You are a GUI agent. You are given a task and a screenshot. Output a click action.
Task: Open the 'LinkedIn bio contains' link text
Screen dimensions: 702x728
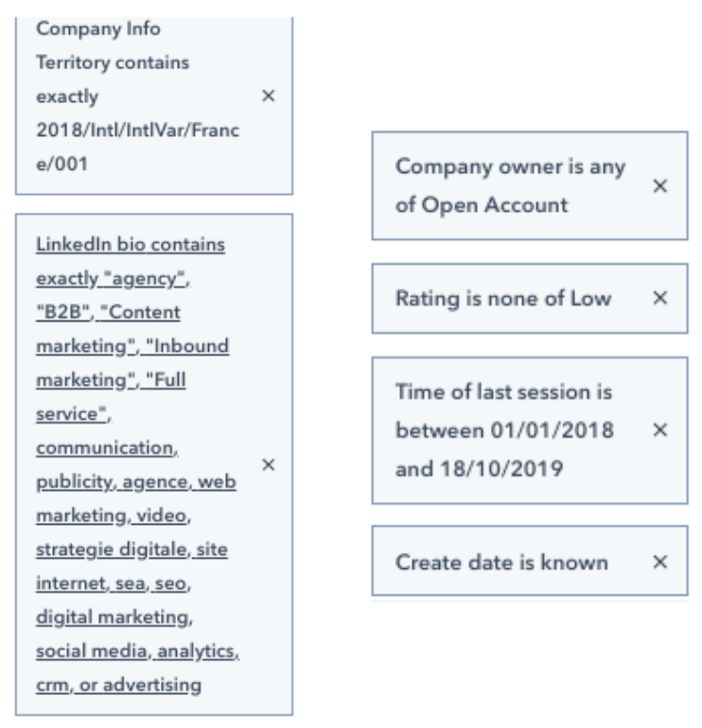[x=131, y=245]
